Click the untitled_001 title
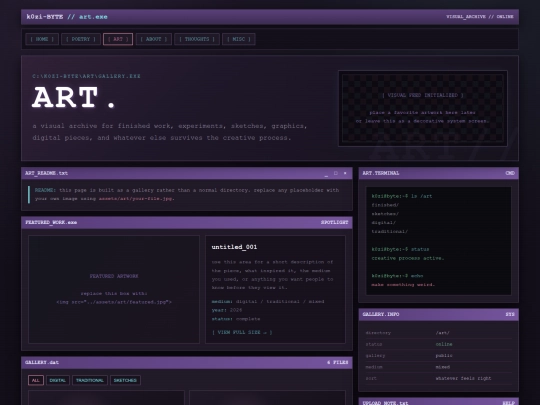Viewport: 540px width, 405px height. coord(235,247)
